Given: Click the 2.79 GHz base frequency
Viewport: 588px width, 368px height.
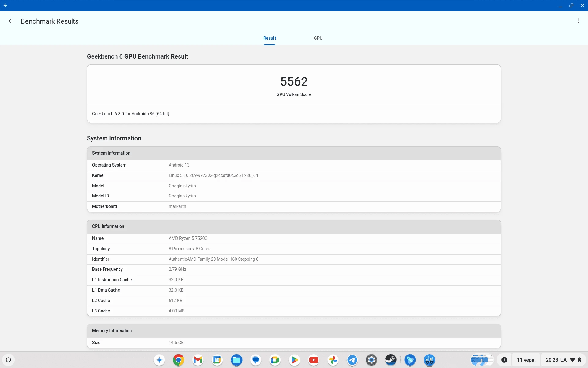Looking at the screenshot, I should click(x=177, y=269).
